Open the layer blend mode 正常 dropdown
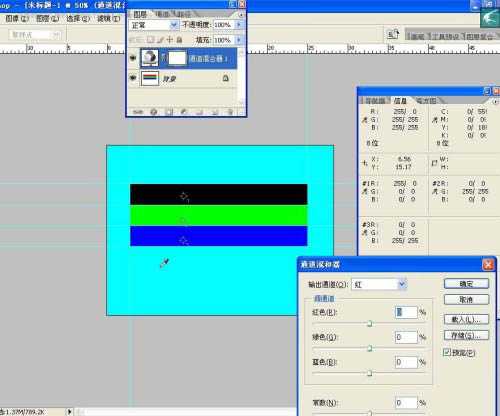500x416 pixels. point(154,25)
